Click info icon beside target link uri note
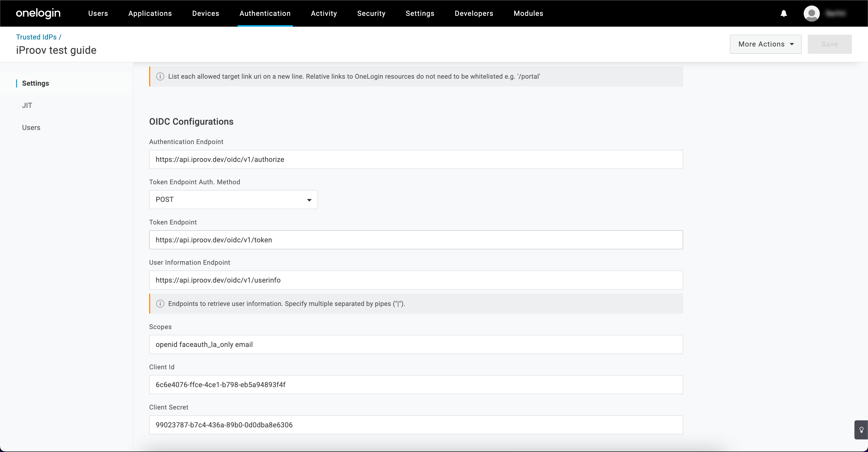Image resolution: width=868 pixels, height=452 pixels. (x=160, y=77)
